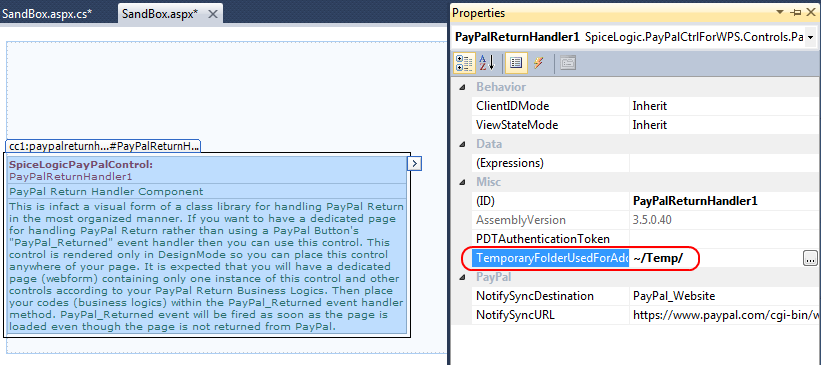
Task: Click the https://www.paypal.com NotifySyncURL value
Action: pyautogui.click(x=725, y=315)
